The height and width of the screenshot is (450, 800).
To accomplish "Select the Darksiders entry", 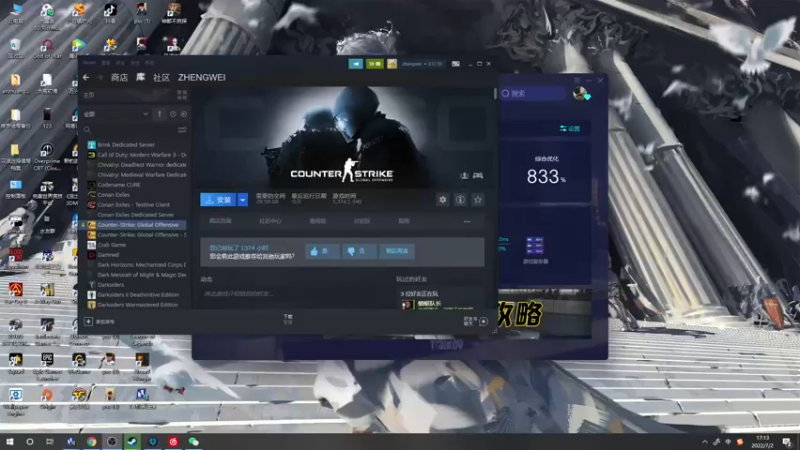I will (111, 285).
